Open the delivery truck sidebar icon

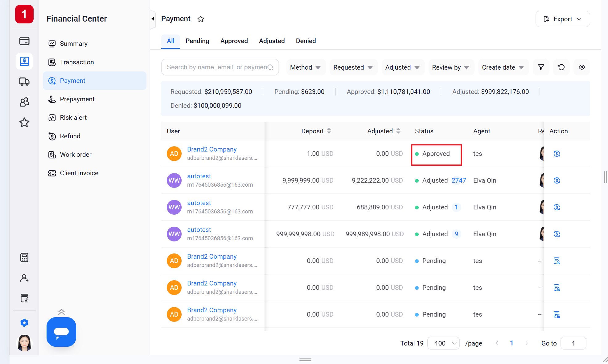(x=24, y=82)
